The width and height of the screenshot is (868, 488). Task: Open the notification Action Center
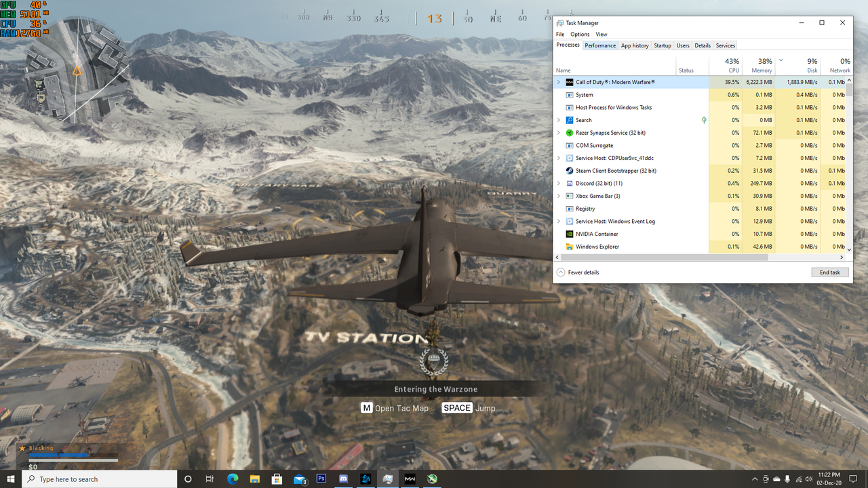[854, 479]
